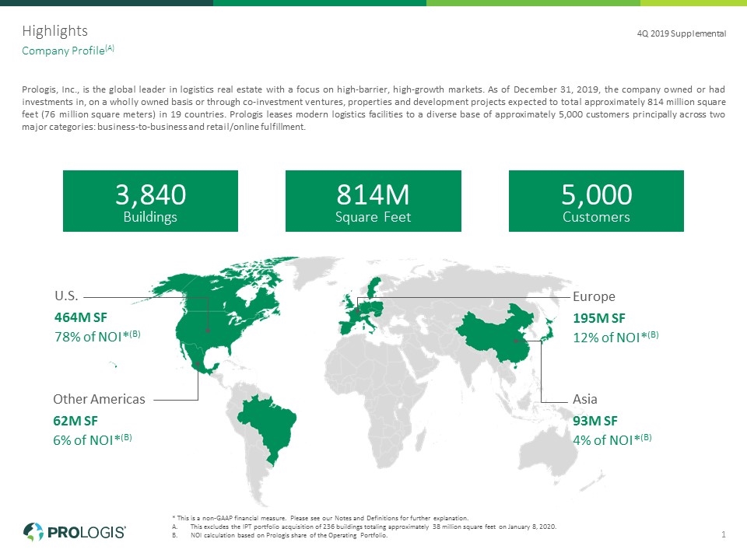Click Brazil on the world map
The height and width of the screenshot is (560, 747).
269,425
